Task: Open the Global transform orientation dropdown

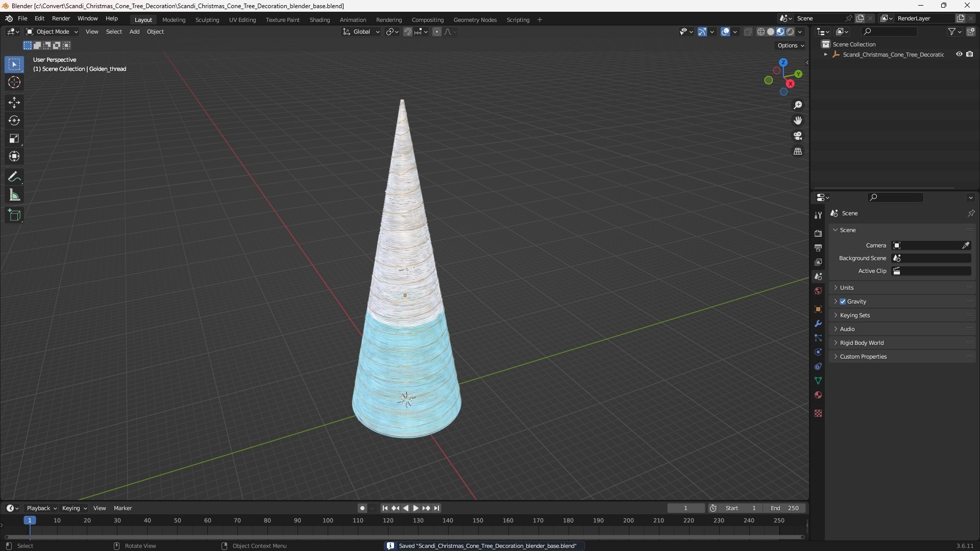Action: 361,32
